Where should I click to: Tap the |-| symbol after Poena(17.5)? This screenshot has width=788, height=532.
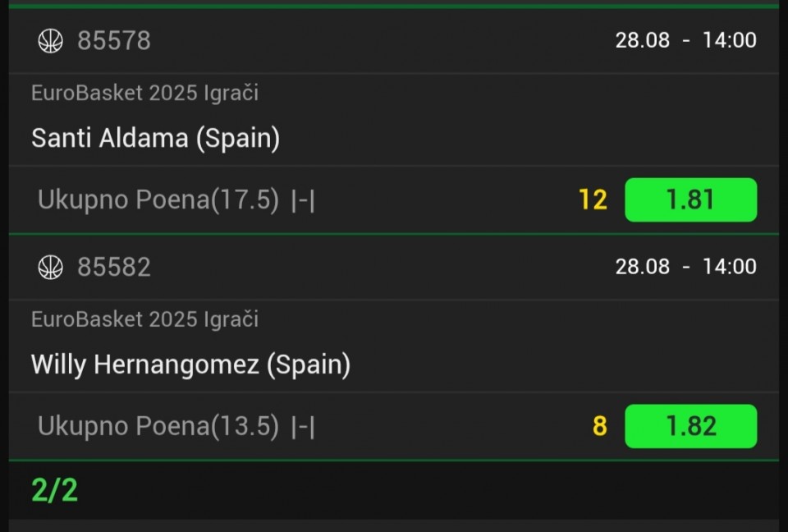(x=303, y=201)
